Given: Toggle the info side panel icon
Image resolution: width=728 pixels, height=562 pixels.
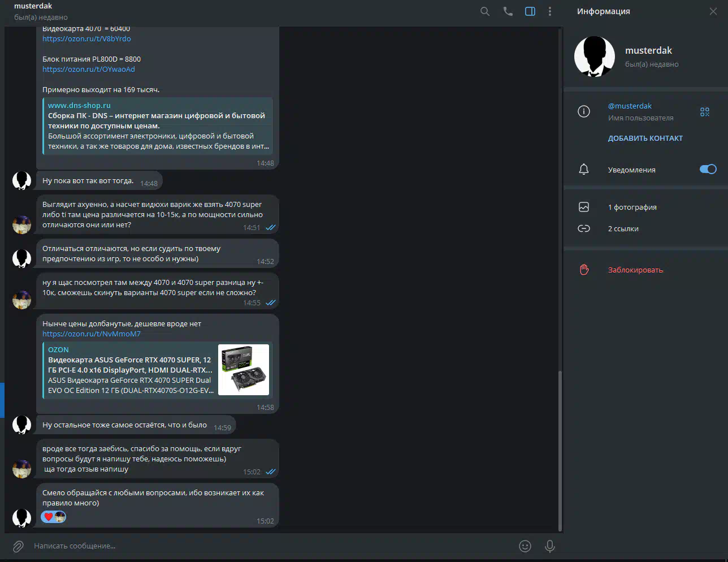Looking at the screenshot, I should point(530,11).
